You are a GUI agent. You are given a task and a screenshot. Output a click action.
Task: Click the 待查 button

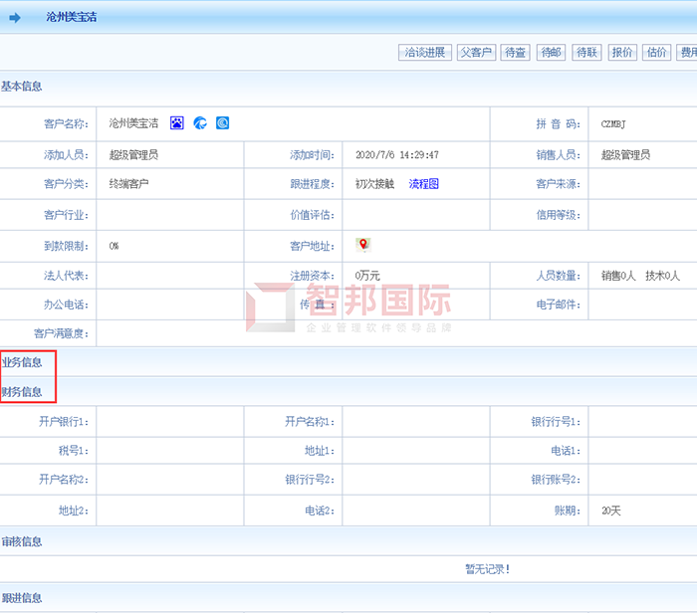(515, 53)
